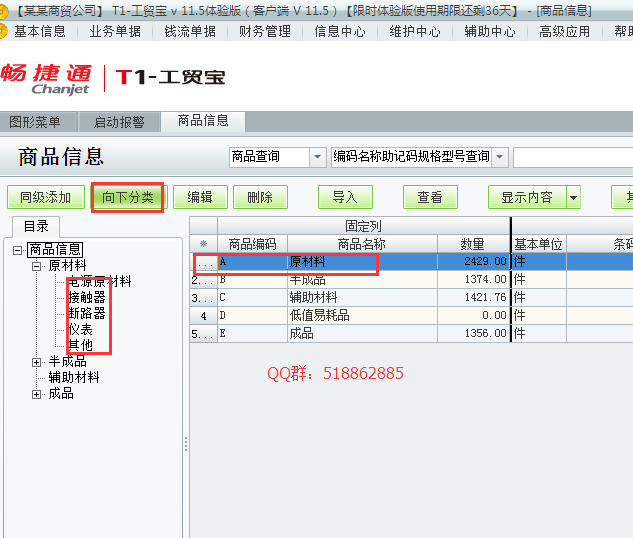This screenshot has width=633, height=538.
Task: Collapse the 商品信息 root tree node
Action: tap(18, 249)
